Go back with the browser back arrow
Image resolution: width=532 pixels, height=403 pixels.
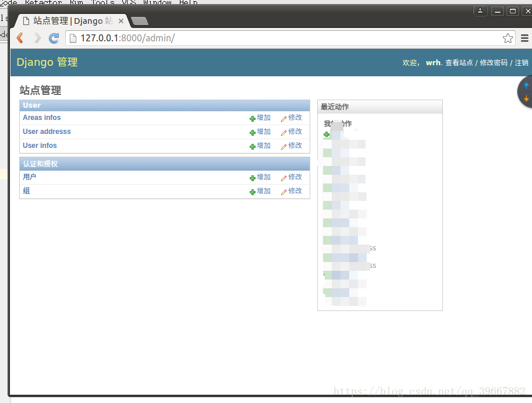click(x=20, y=38)
